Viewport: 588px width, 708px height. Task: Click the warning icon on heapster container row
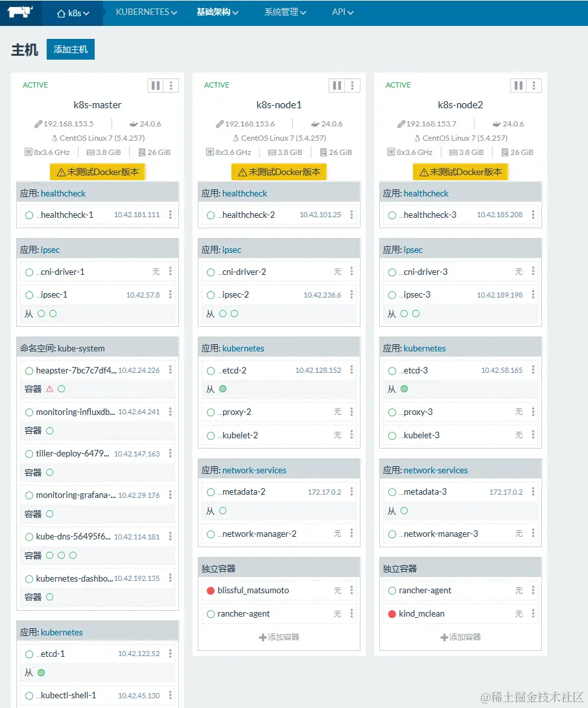[x=49, y=388]
